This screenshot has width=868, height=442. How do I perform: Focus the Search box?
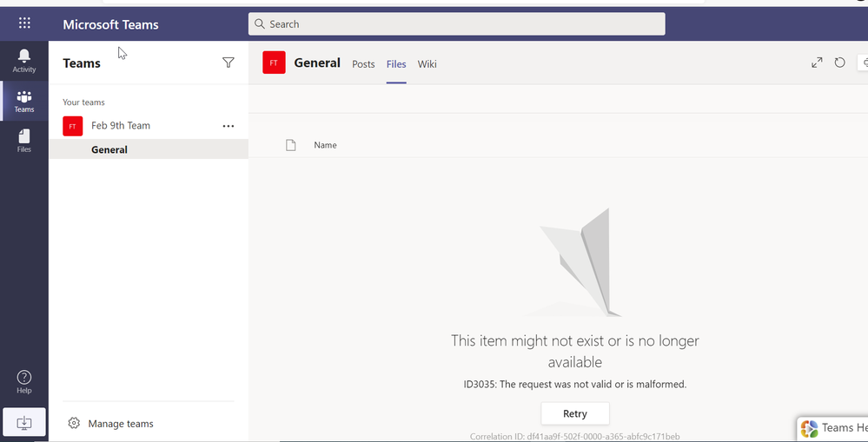coord(457,23)
